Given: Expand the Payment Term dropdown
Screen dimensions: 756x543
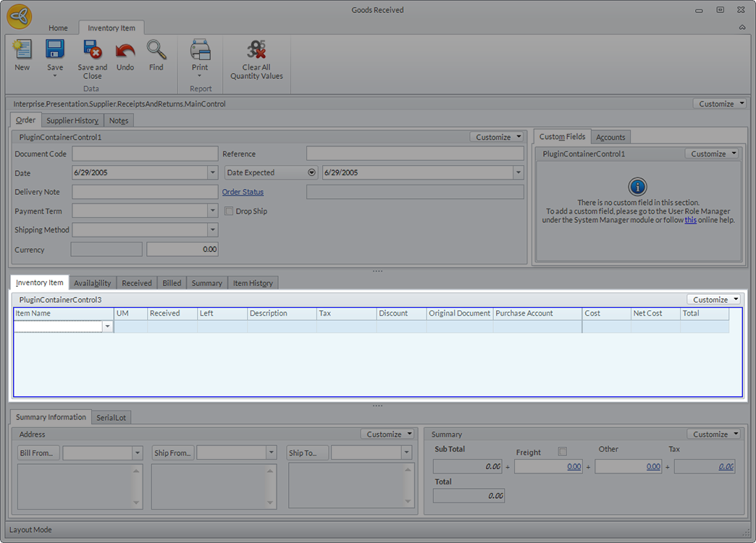Looking at the screenshot, I should tap(212, 211).
